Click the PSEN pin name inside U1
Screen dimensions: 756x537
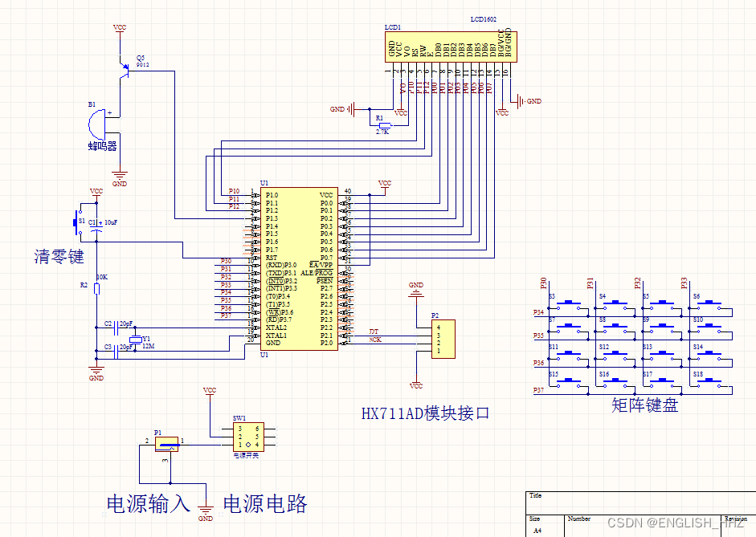[x=325, y=281]
